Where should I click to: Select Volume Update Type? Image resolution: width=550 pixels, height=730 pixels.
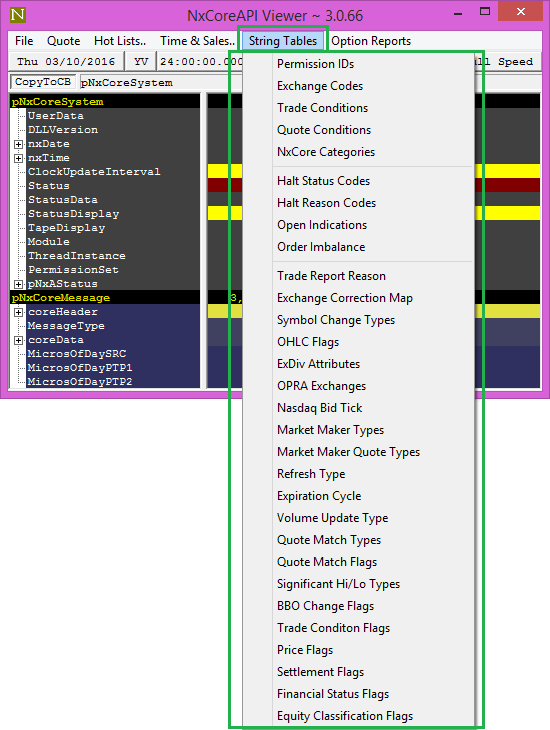click(x=333, y=518)
